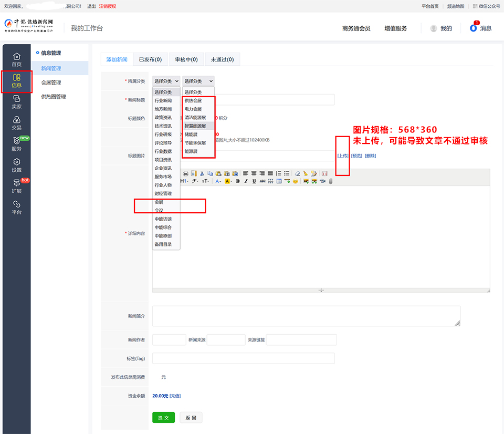Click the cut scissors icon
This screenshot has width=504, height=434.
pyautogui.click(x=202, y=173)
